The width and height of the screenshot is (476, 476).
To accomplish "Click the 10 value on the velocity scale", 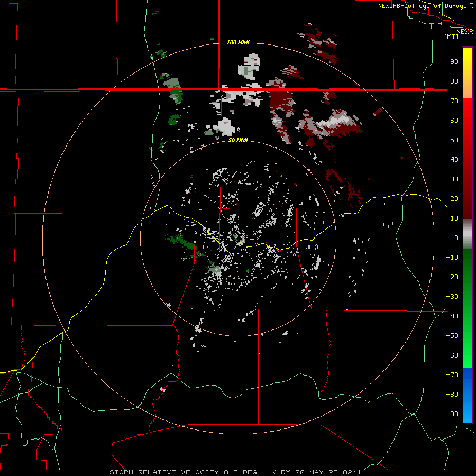I will click(x=454, y=218).
